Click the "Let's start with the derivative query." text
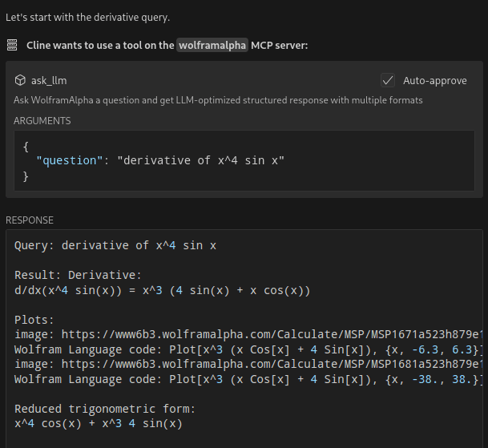 click(x=88, y=18)
